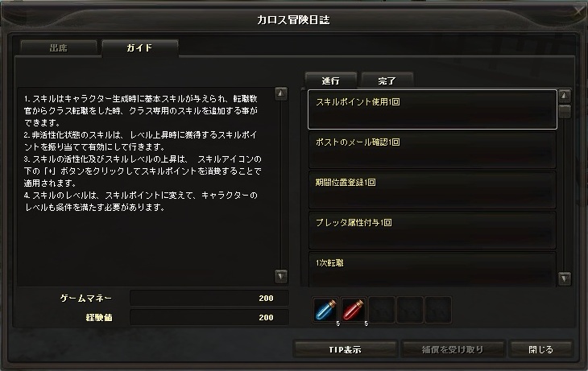Switch to the 出席 tab

click(59, 48)
